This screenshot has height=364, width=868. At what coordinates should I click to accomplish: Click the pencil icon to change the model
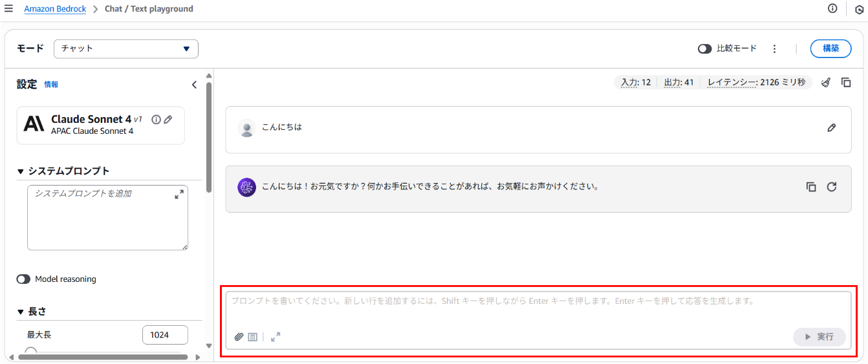[168, 120]
